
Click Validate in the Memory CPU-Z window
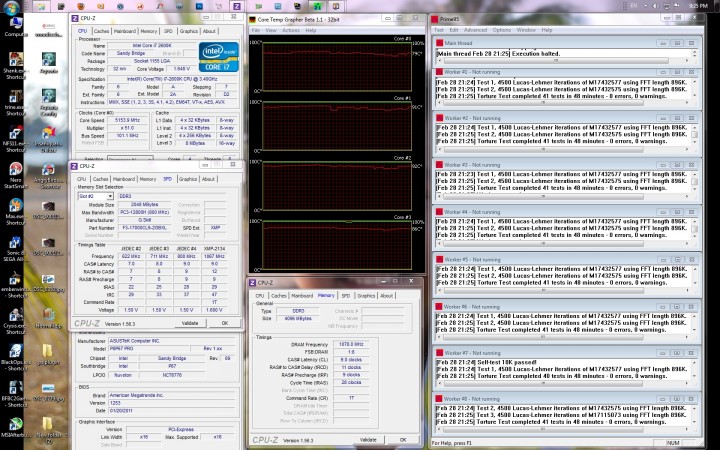[x=367, y=439]
